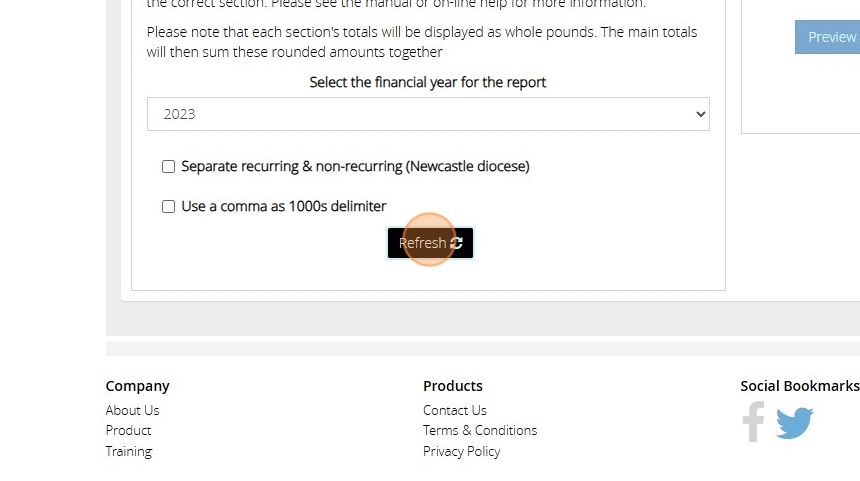Open the Twitter bird icon
The width and height of the screenshot is (860, 481).
tap(794, 423)
